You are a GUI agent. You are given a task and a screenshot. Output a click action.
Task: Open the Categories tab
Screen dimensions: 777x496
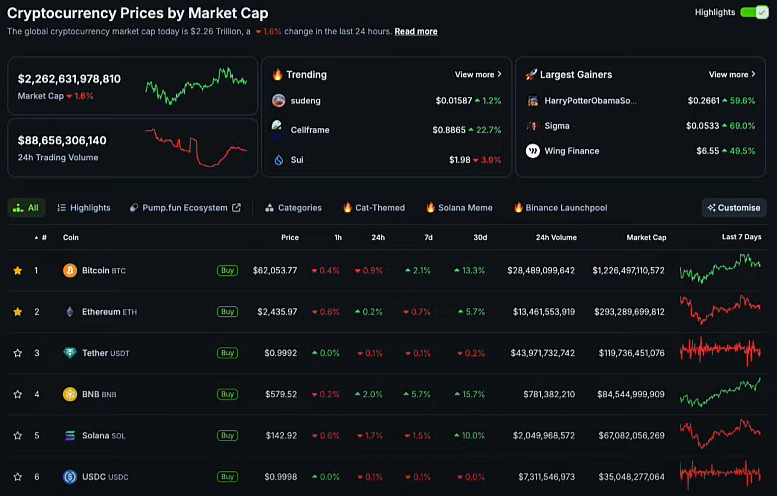[x=293, y=208]
